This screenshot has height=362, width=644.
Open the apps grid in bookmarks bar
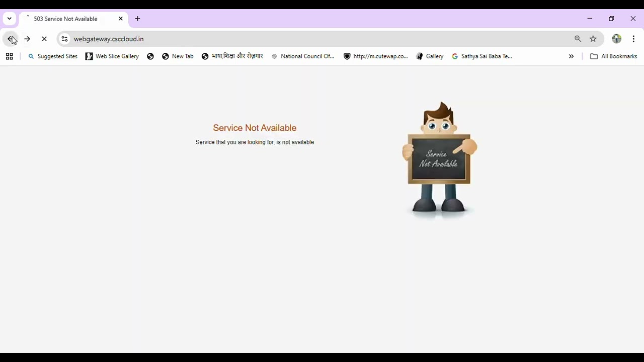click(9, 56)
